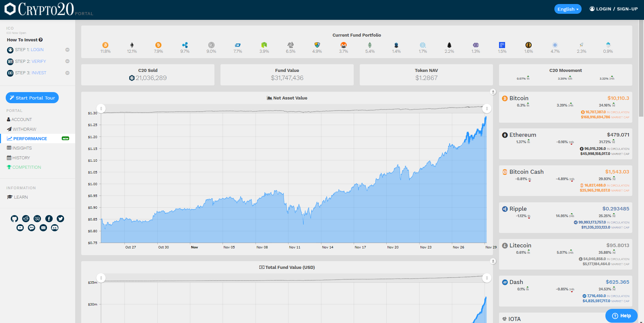
Task: Click the Ripple icon showing 9.7% in portfolio
Action: (x=185, y=45)
